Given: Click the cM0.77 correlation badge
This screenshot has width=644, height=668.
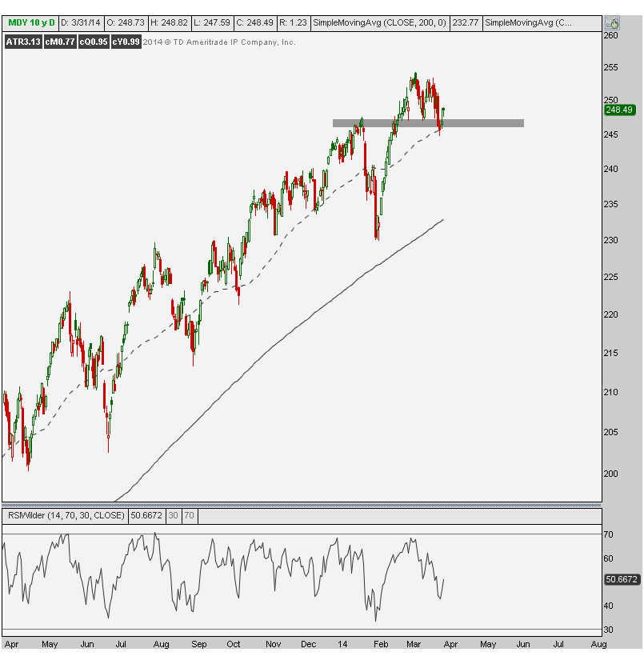Looking at the screenshot, I should (x=60, y=42).
